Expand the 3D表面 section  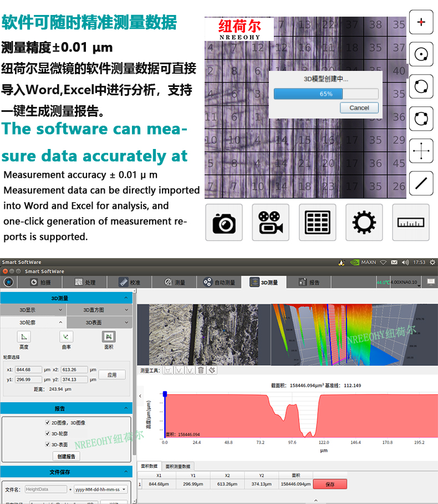click(99, 322)
